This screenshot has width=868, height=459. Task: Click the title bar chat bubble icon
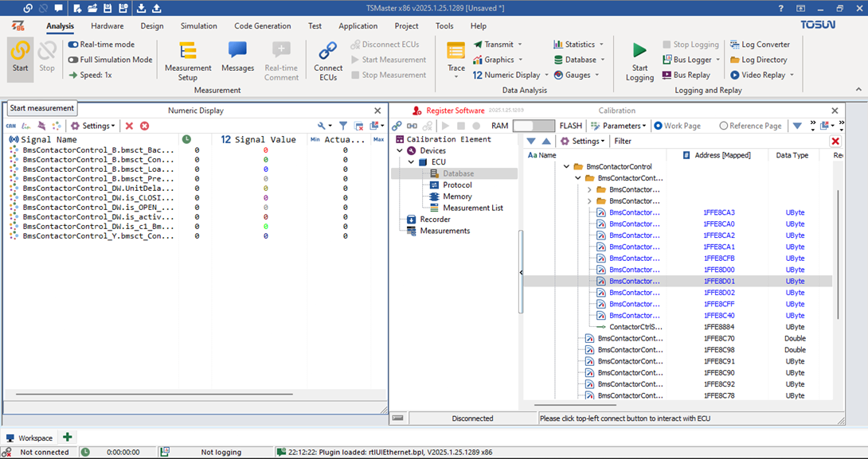tap(58, 8)
